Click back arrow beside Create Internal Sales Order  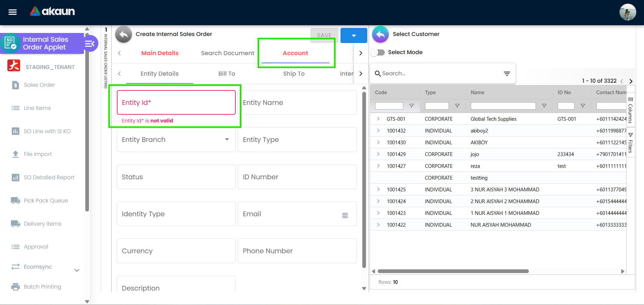(124, 34)
